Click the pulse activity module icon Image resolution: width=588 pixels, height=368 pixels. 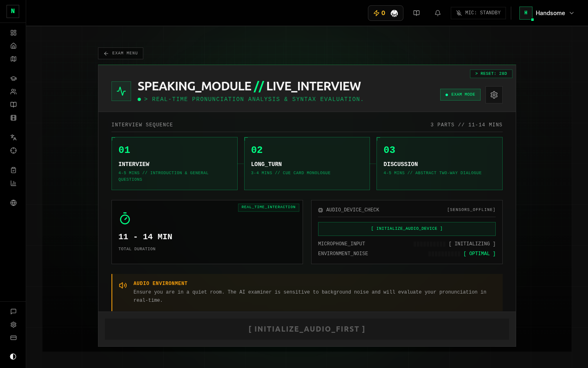[121, 91]
